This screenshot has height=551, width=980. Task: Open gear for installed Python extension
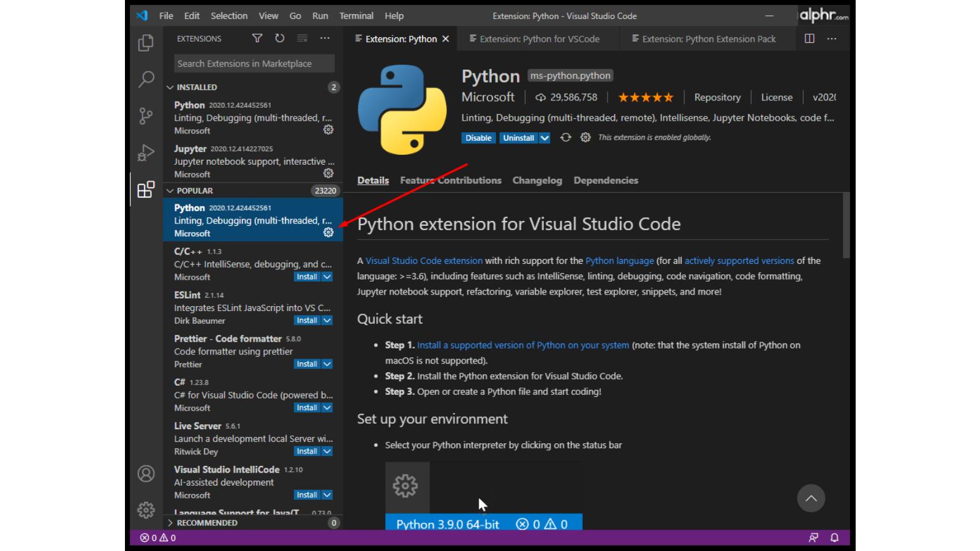[328, 130]
